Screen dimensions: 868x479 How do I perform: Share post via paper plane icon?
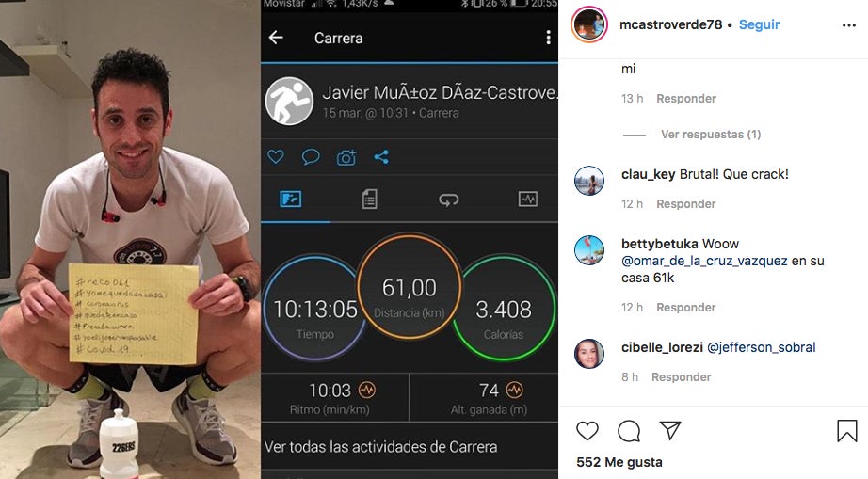point(669,430)
